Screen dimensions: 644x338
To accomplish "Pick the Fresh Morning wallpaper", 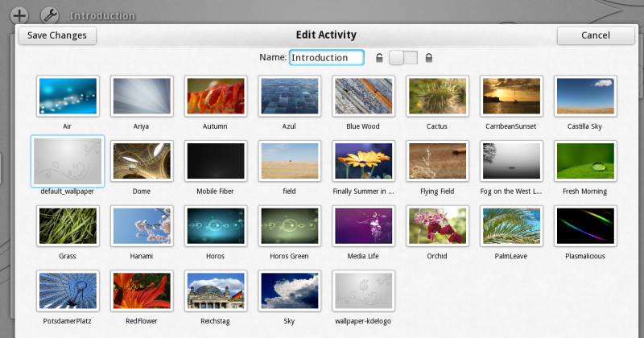I will tap(586, 161).
